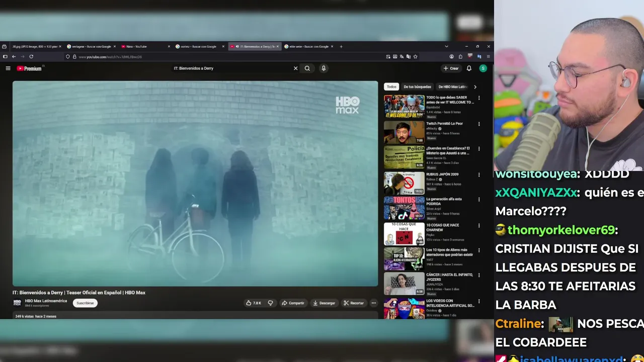This screenshot has height=362, width=644.
Task: Mute the IT: Bienvenidos a Derry tab audio
Action: point(236,46)
